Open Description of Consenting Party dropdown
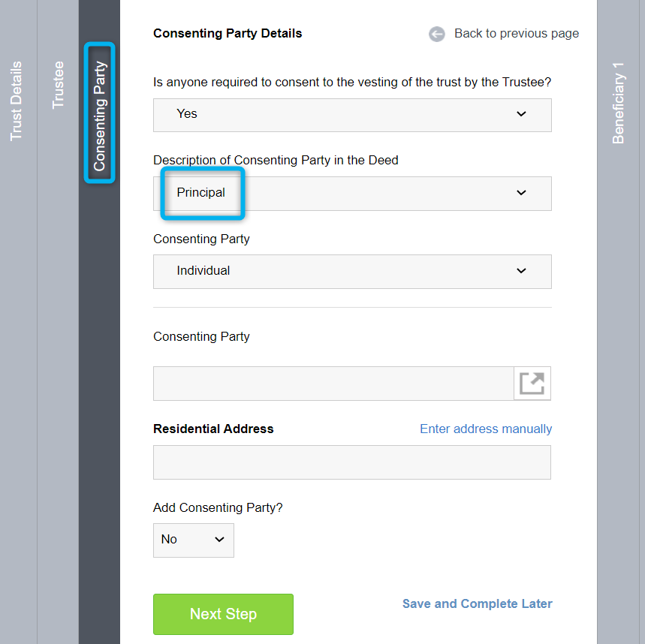This screenshot has width=645, height=644. coord(352,194)
